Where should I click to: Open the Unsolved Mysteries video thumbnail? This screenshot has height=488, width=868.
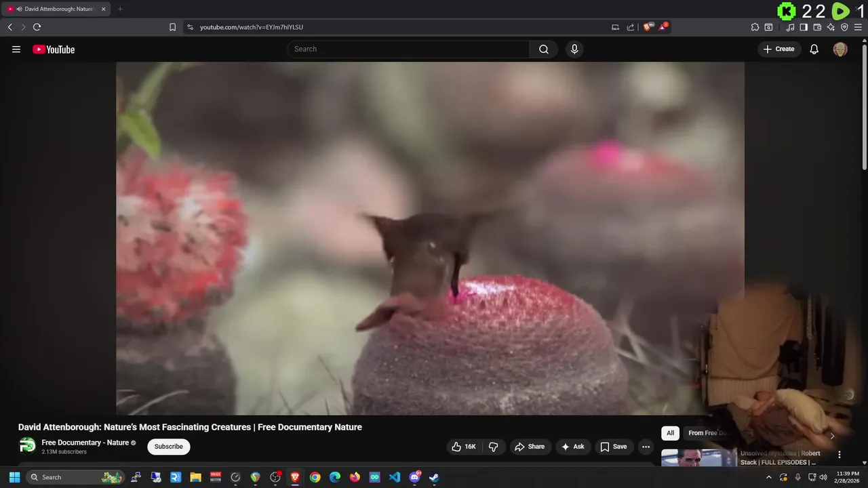(x=698, y=458)
